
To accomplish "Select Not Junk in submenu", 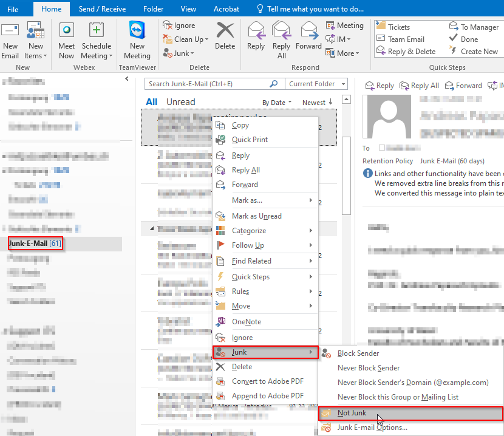I will pos(352,413).
